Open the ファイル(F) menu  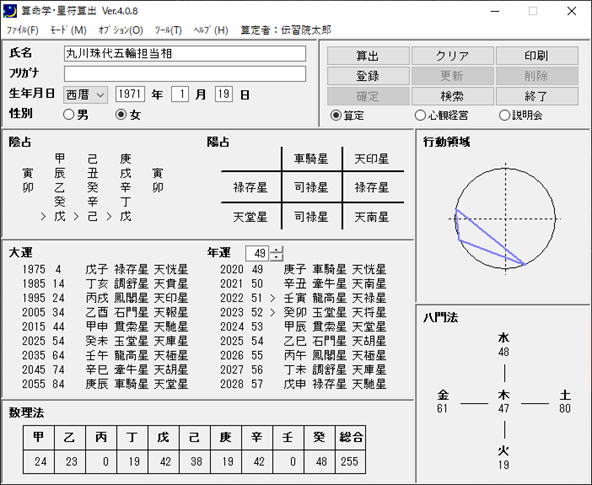click(x=23, y=30)
